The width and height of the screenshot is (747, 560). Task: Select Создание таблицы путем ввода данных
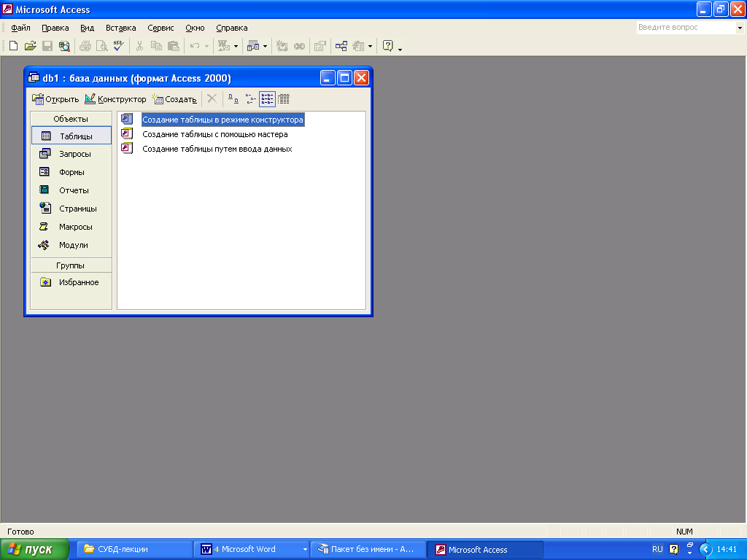tap(217, 149)
